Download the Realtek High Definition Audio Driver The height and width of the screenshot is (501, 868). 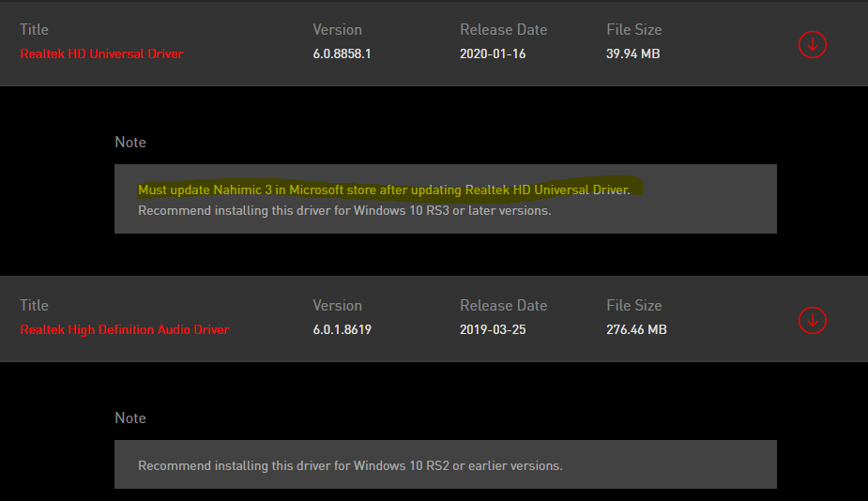[812, 320]
